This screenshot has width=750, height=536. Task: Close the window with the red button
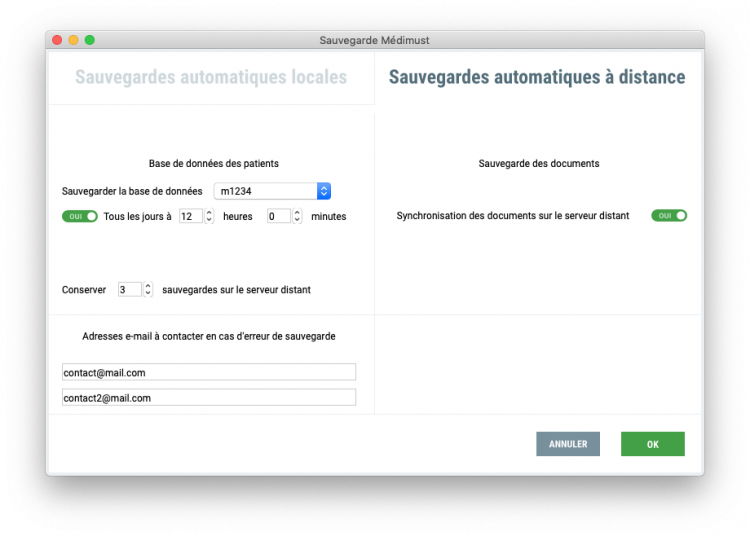57,40
